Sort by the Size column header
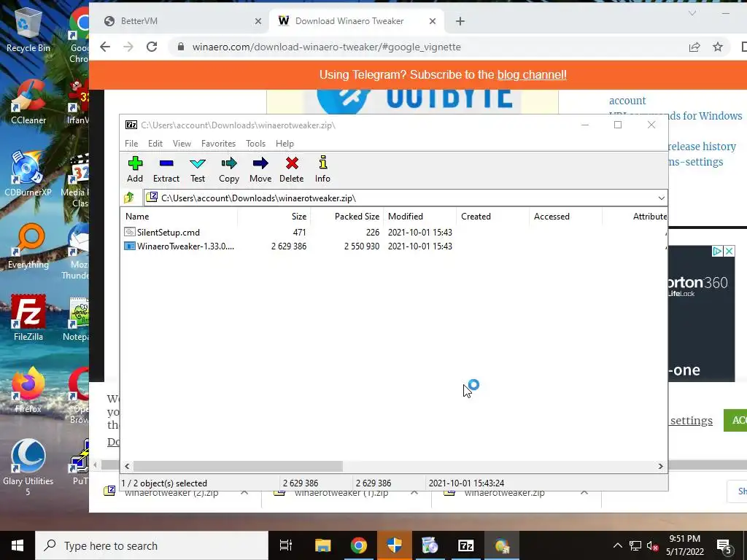The image size is (747, 560). [x=274, y=216]
